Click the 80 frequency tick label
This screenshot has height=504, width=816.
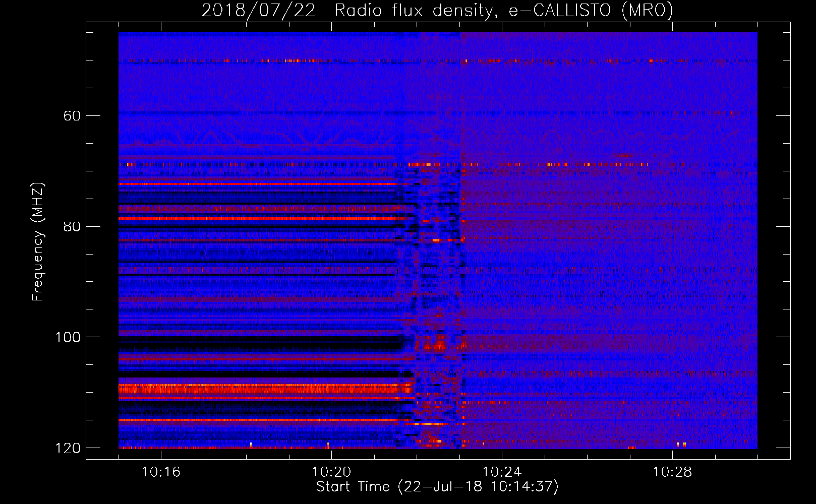[x=72, y=226]
